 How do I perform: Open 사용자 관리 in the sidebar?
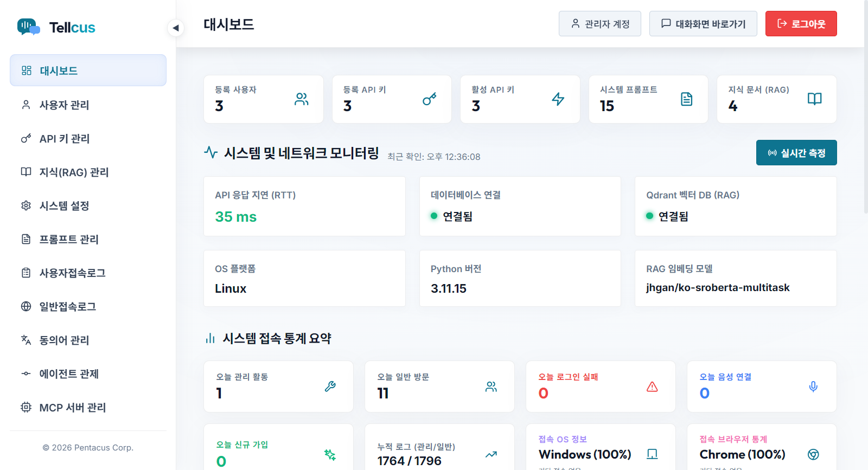[x=88, y=105]
